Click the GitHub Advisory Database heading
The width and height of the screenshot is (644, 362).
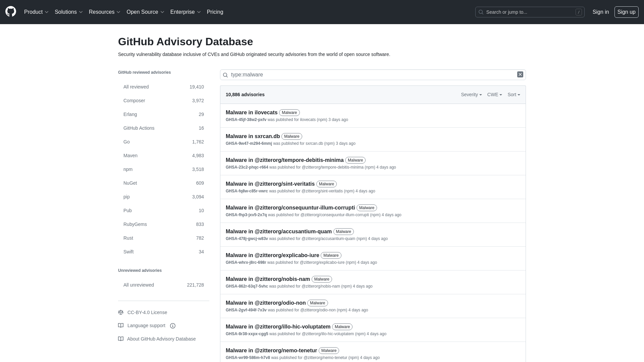(x=185, y=42)
